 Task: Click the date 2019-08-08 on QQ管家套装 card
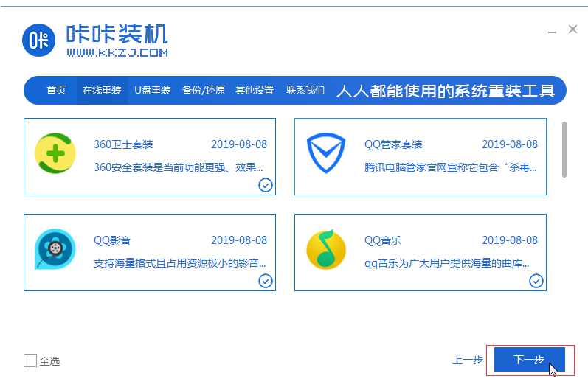(510, 144)
